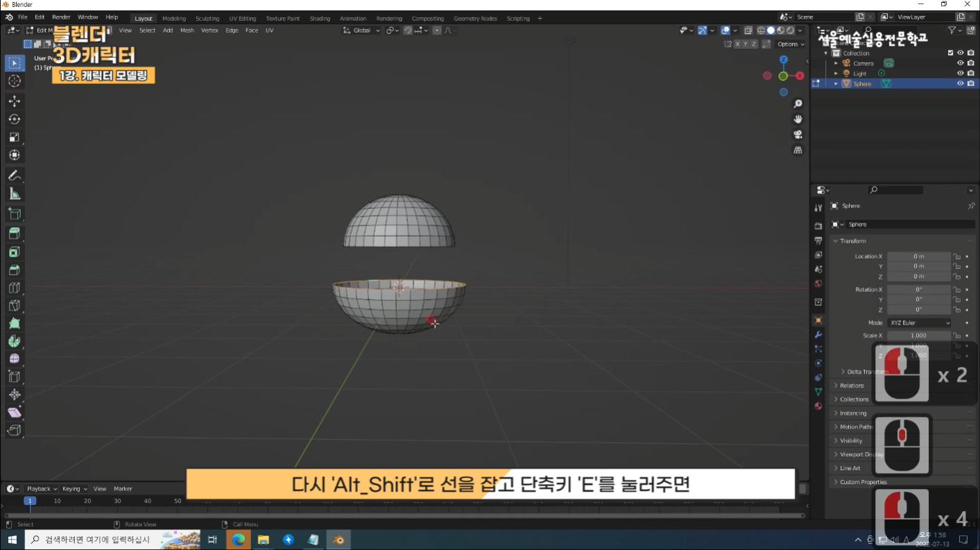Image resolution: width=980 pixels, height=550 pixels.
Task: Switch perspective/orthographic grid icon
Action: tap(798, 150)
